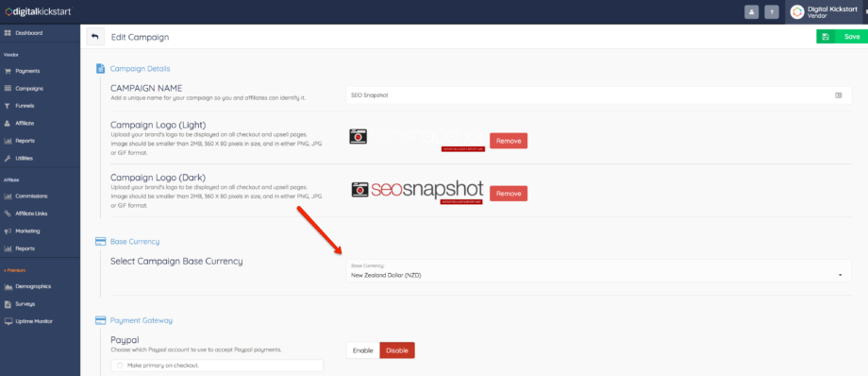Screen dimensions: 868x376
Task: Click the Edit Campaign page title
Action: tap(140, 37)
